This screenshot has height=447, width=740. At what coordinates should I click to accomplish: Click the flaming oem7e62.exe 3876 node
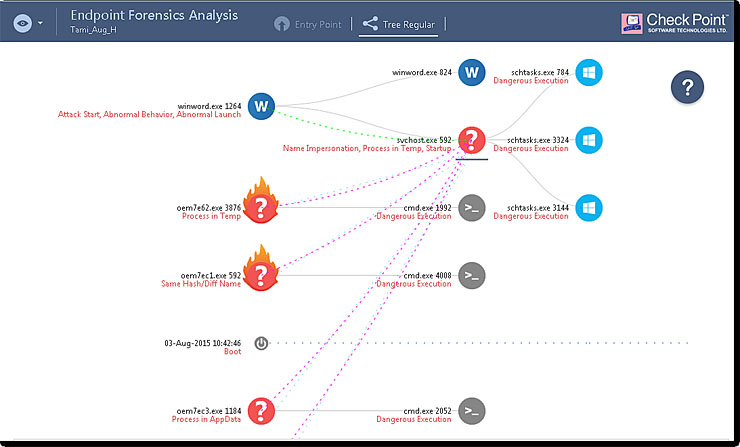[261, 207]
